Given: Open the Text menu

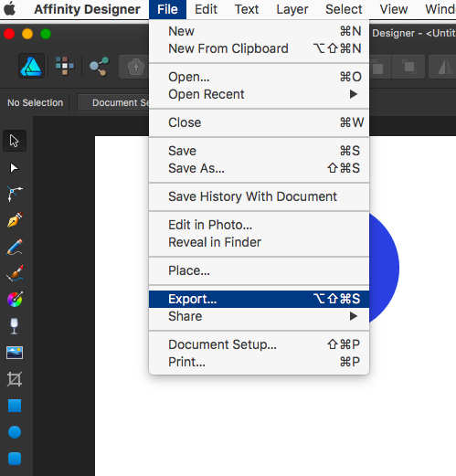Looking at the screenshot, I should tap(247, 9).
